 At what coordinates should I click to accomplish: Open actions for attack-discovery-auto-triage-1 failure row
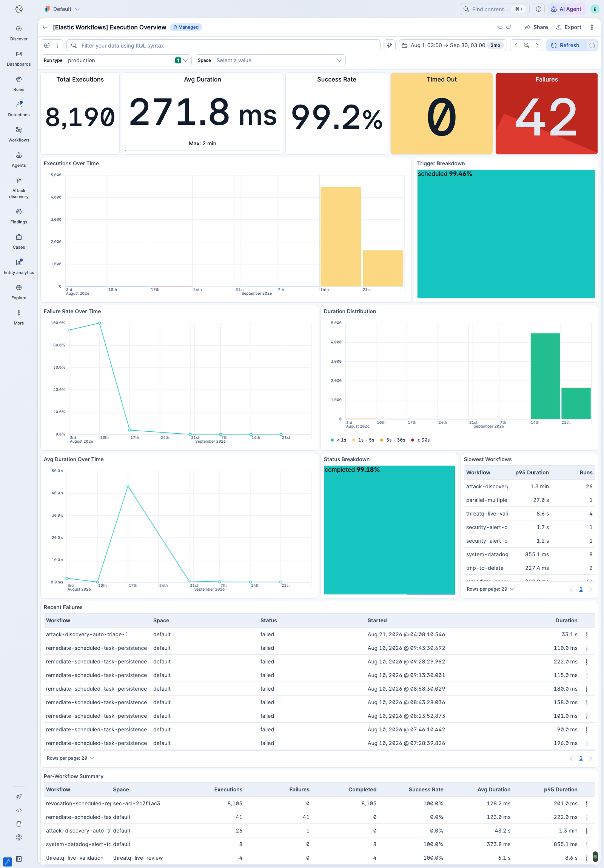tap(587, 634)
